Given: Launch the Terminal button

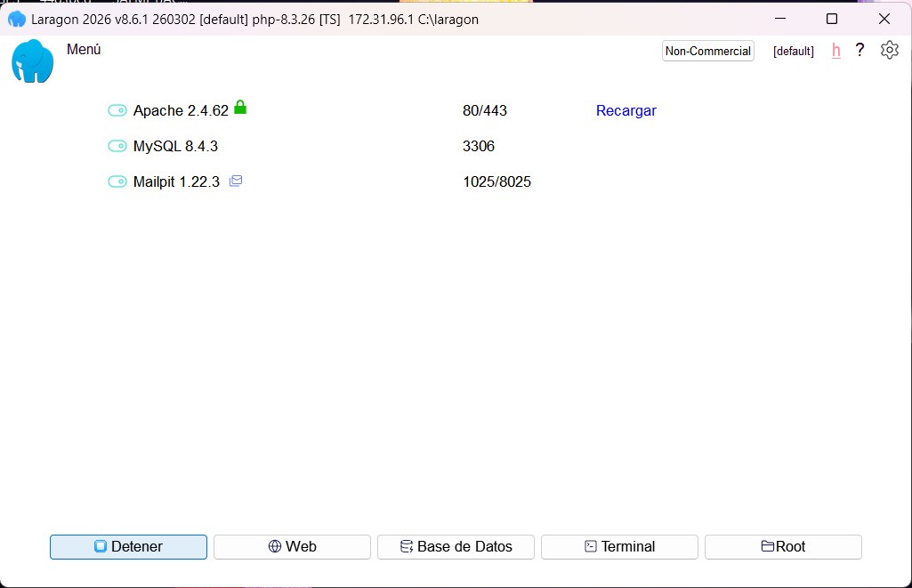Looking at the screenshot, I should (619, 547).
